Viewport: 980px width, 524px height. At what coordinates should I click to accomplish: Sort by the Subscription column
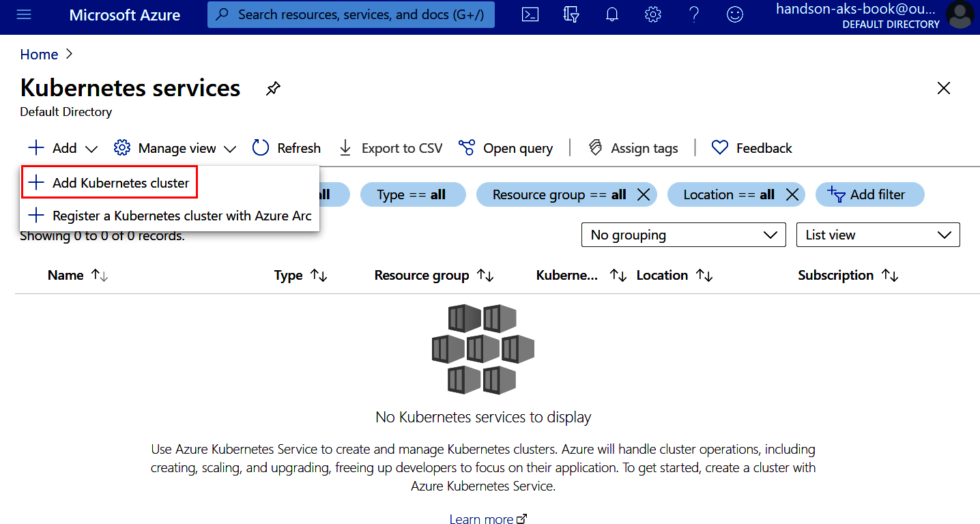tap(848, 276)
